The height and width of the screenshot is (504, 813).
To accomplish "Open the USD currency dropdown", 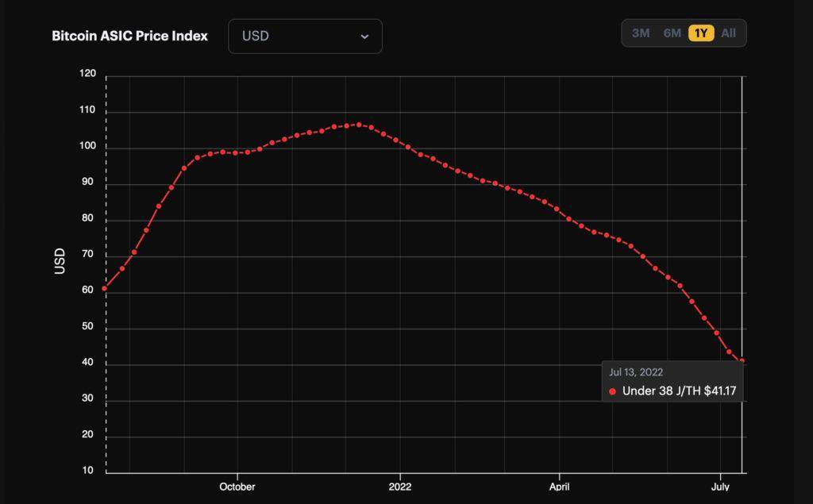I will [x=305, y=37].
